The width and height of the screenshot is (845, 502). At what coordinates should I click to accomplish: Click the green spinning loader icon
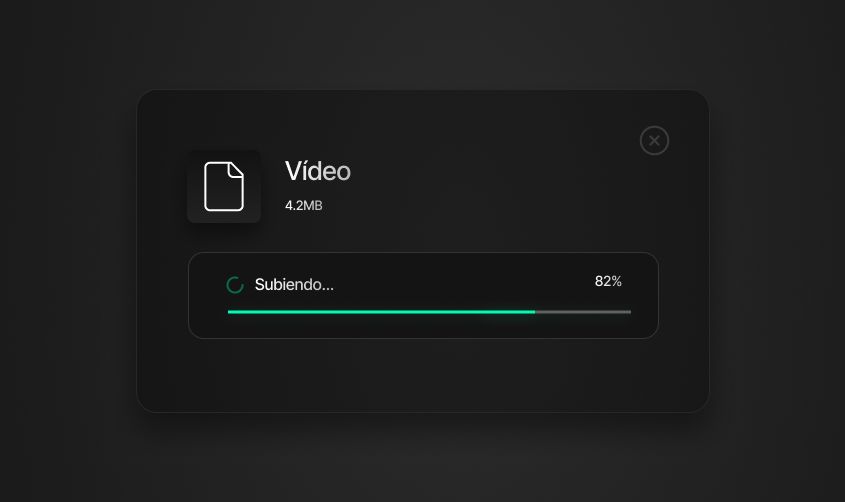pyautogui.click(x=235, y=285)
